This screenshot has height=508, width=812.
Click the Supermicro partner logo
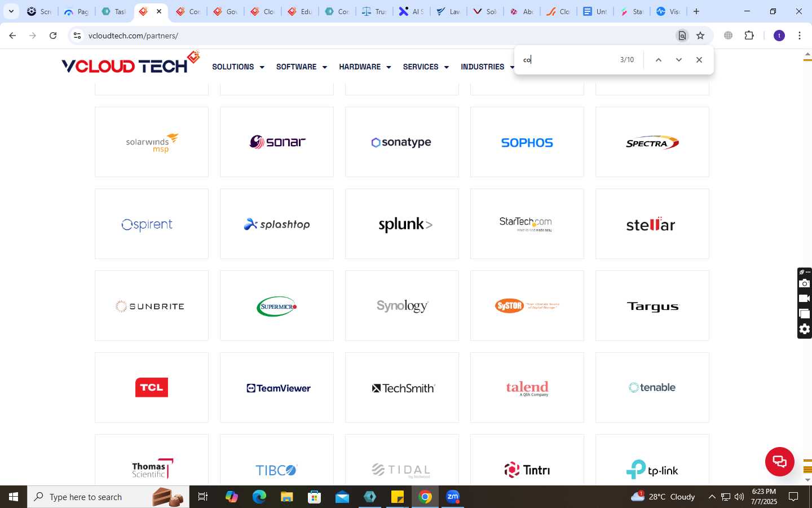coord(277,306)
